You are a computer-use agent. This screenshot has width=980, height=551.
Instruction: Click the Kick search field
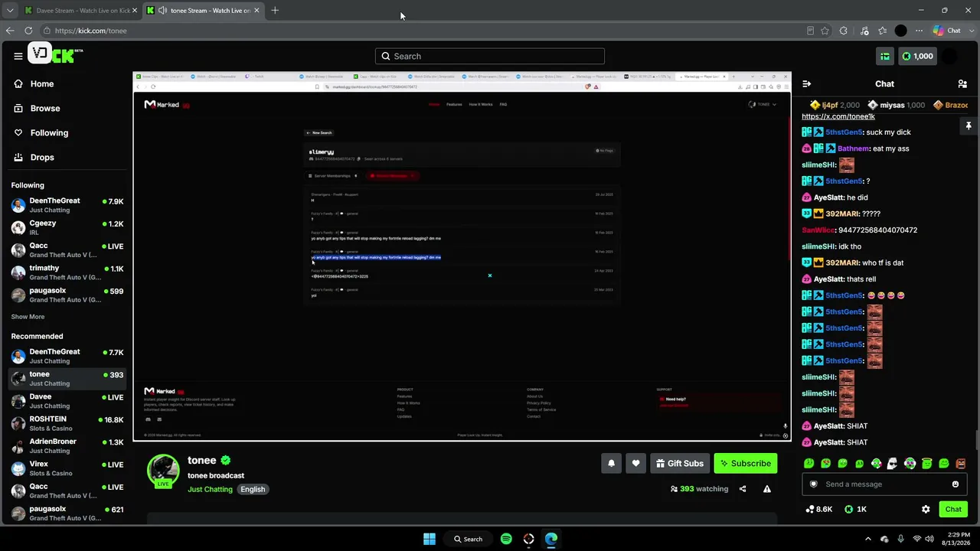click(490, 56)
